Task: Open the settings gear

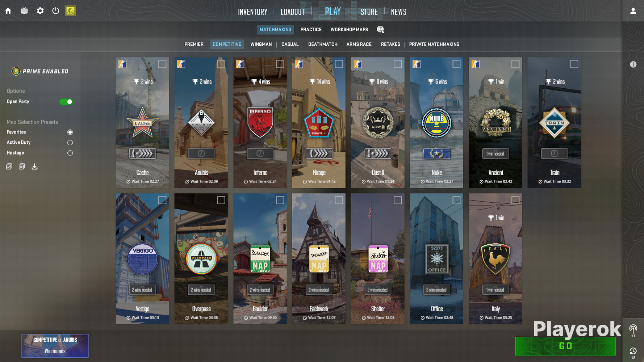Action: point(40,11)
